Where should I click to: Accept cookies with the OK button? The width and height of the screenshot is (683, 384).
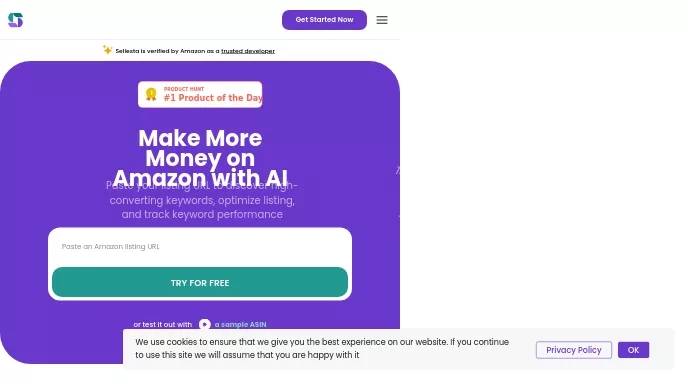tap(633, 350)
